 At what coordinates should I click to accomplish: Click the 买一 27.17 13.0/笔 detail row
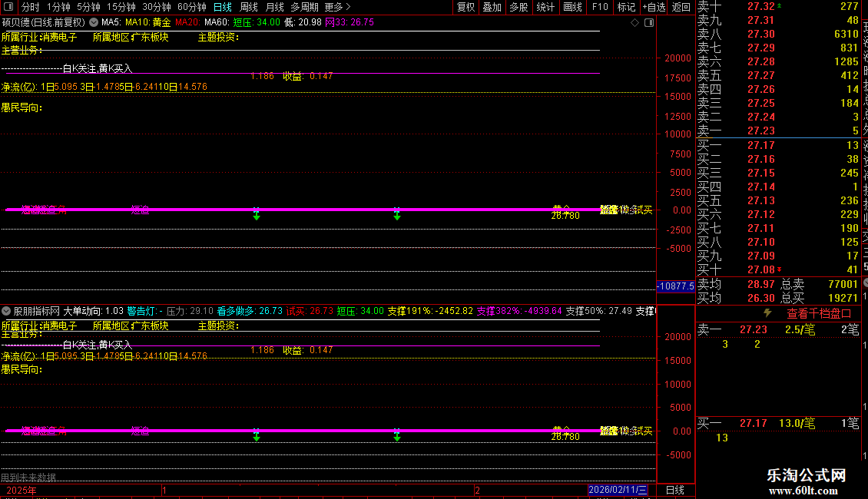pos(778,423)
